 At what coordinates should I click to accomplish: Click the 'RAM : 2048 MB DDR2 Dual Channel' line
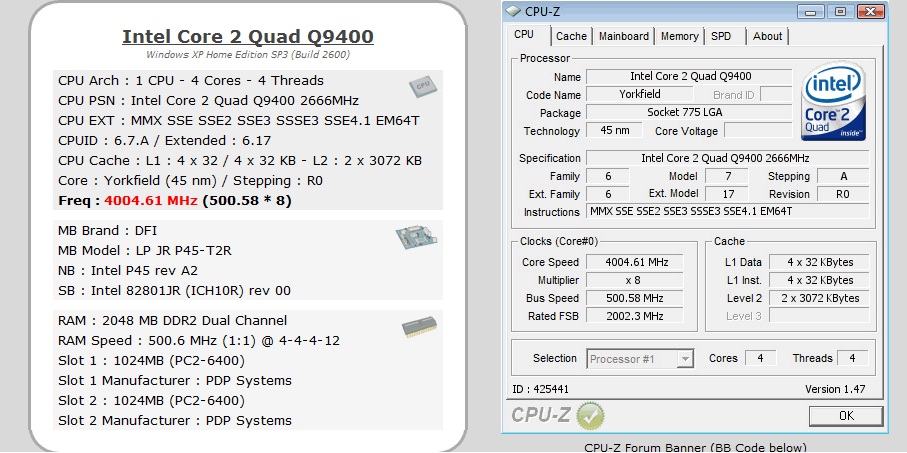[x=172, y=321]
